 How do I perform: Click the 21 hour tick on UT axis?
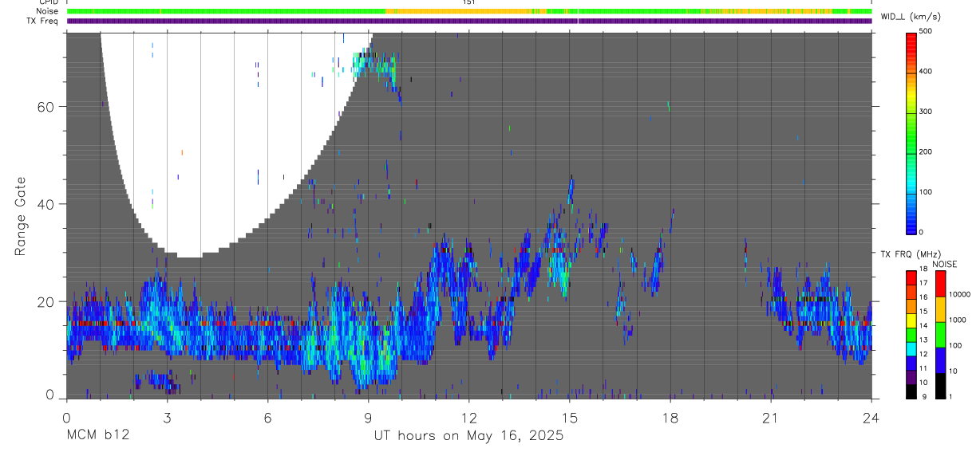point(771,418)
